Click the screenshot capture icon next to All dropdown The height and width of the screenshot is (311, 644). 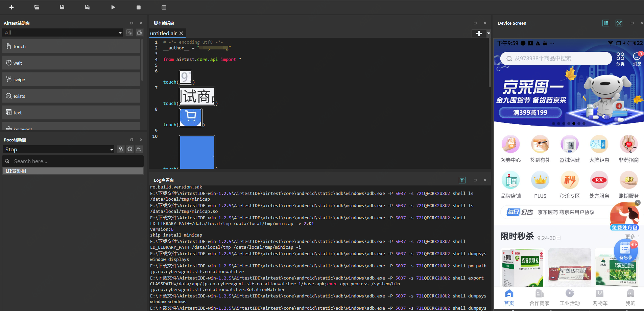[x=129, y=32]
